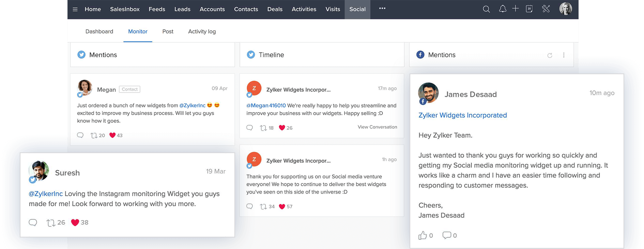
Task: Open the user profile avatar
Action: coord(566,9)
